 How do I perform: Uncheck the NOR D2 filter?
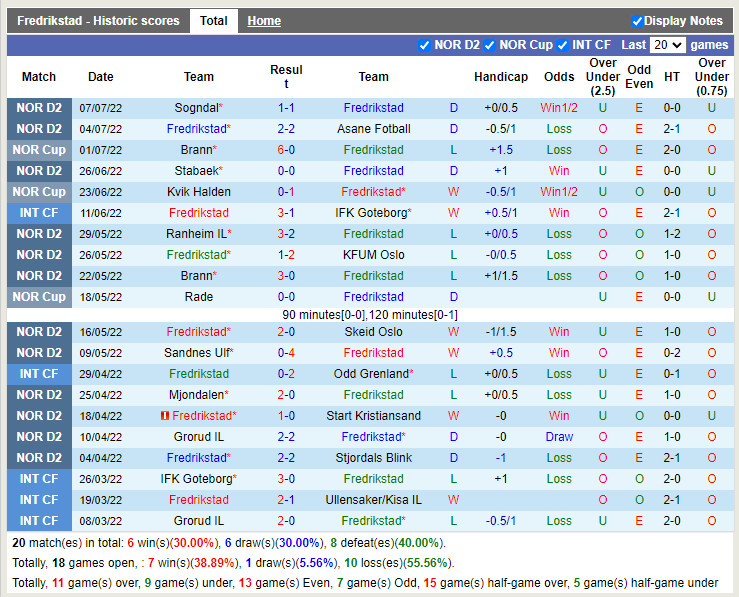[424, 45]
